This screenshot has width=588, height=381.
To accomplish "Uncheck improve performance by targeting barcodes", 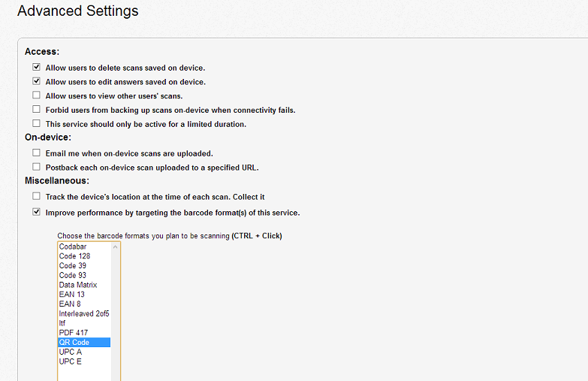I will [37, 213].
